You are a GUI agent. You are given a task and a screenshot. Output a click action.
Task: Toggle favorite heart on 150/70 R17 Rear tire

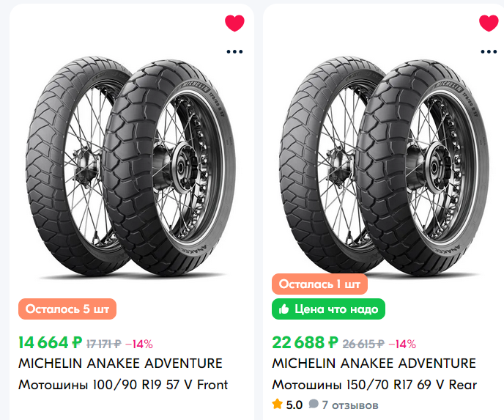pos(489,23)
